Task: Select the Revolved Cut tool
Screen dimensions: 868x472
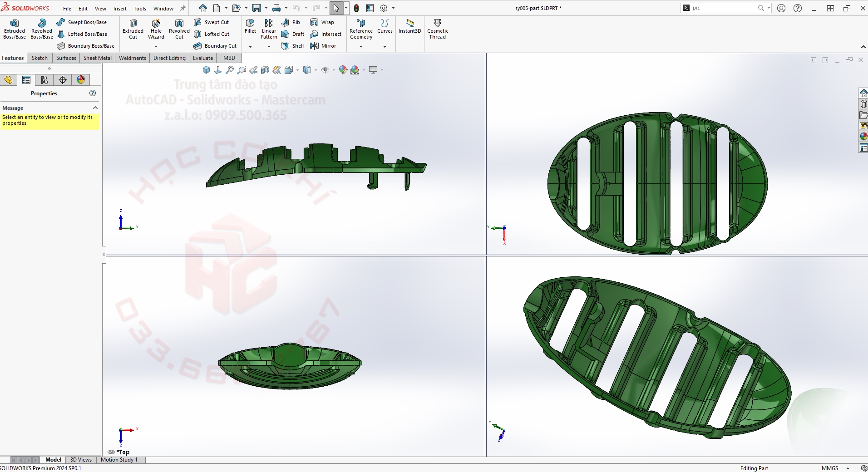Action: point(179,29)
